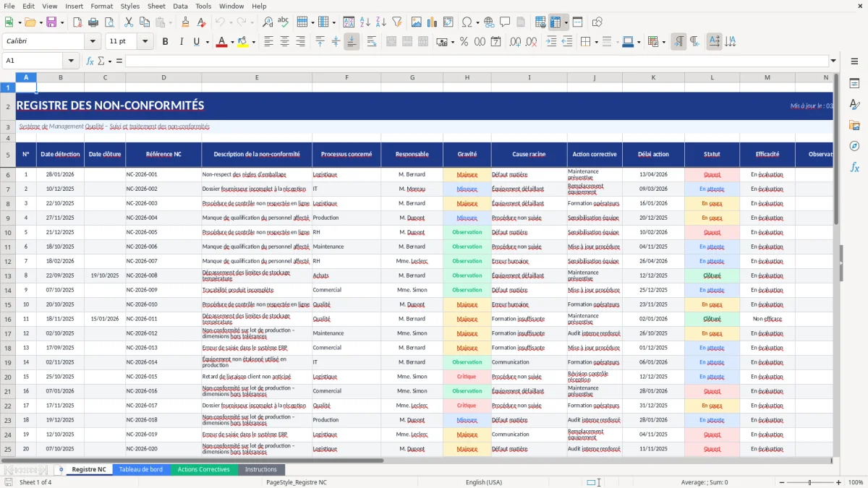This screenshot has width=868, height=488.
Task: Open the Insert Special Character icon
Action: [467, 22]
